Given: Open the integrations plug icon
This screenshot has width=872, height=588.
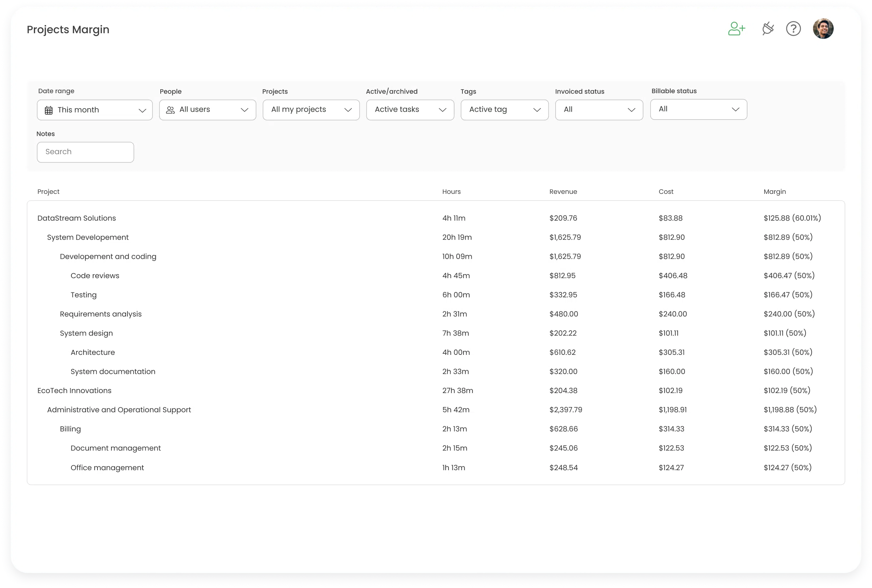Looking at the screenshot, I should pyautogui.click(x=767, y=29).
